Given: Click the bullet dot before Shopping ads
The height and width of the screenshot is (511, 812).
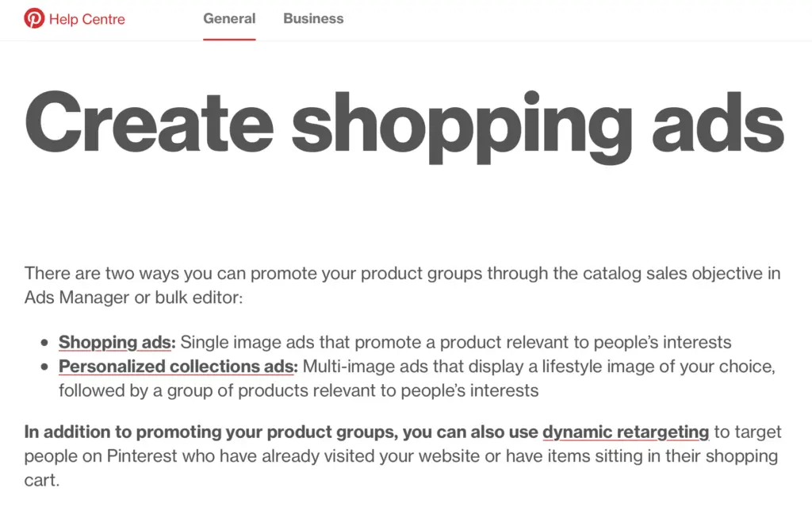Looking at the screenshot, I should [x=44, y=344].
